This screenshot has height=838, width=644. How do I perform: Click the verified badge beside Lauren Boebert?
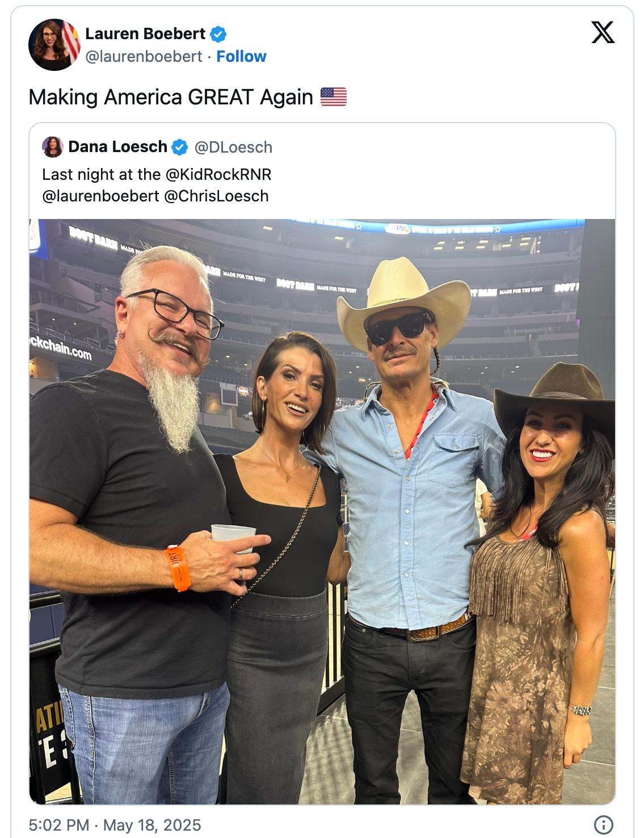point(218,34)
